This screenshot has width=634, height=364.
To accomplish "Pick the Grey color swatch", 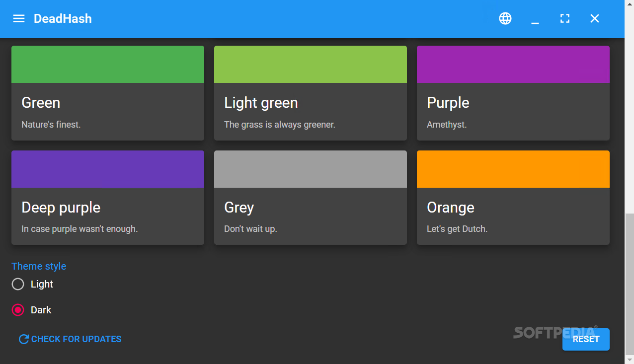I will [x=311, y=169].
